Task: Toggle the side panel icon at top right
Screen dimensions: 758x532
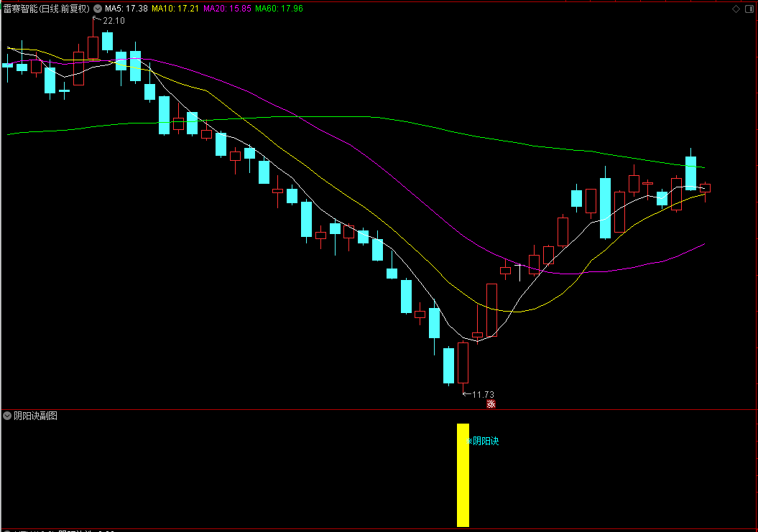Action: click(x=750, y=9)
